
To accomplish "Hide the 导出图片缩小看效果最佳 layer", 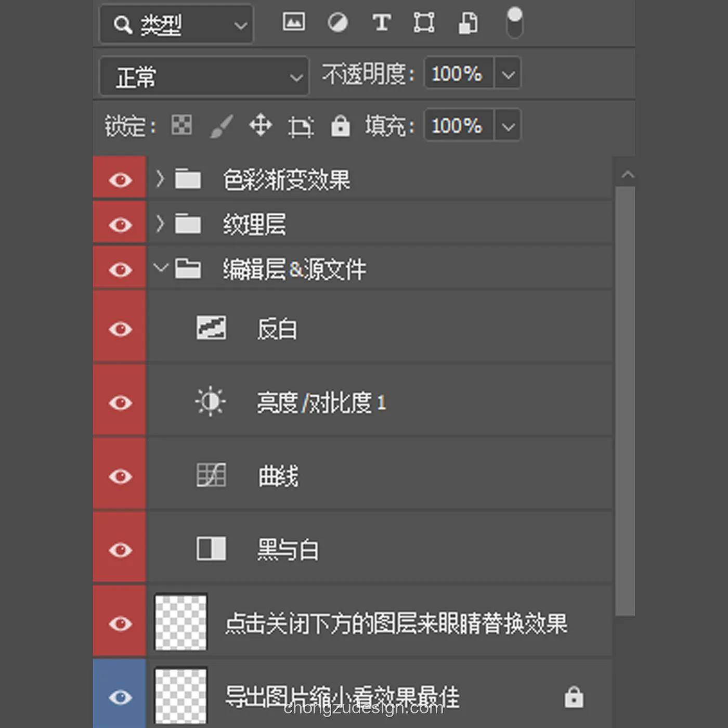I will tap(120, 697).
